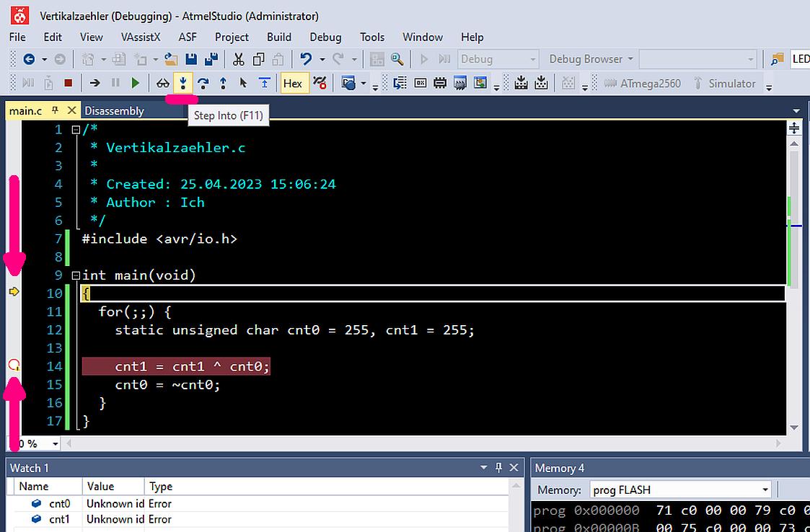The height and width of the screenshot is (532, 810).
Task: Pin the Watch 1 panel
Action: point(498,467)
